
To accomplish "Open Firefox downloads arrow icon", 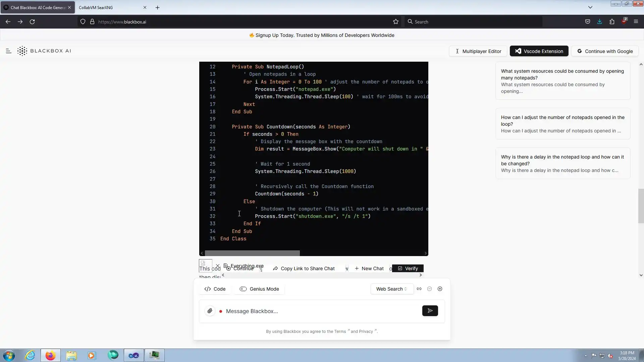I will tap(600, 22).
